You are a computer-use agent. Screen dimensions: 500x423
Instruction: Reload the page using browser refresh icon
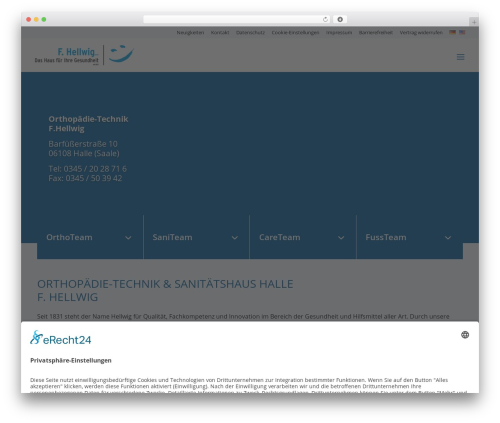[325, 19]
